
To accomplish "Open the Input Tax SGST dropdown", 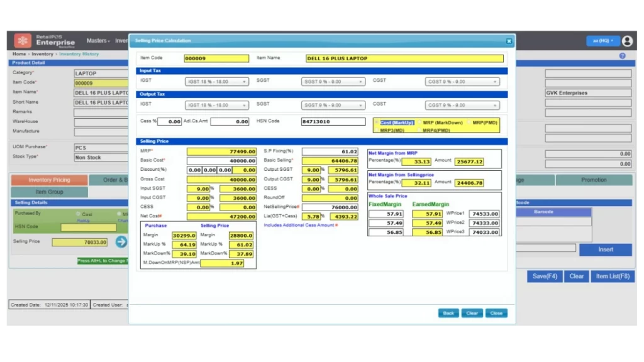I will [x=333, y=82].
